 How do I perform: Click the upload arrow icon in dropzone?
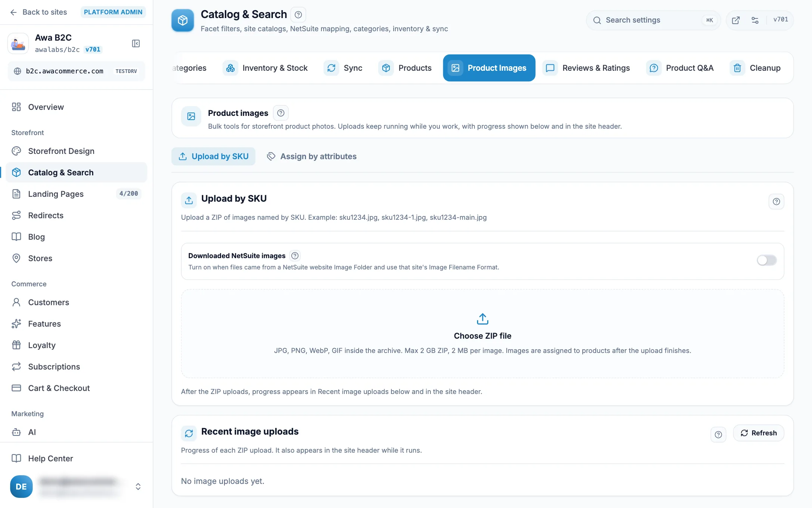click(483, 319)
